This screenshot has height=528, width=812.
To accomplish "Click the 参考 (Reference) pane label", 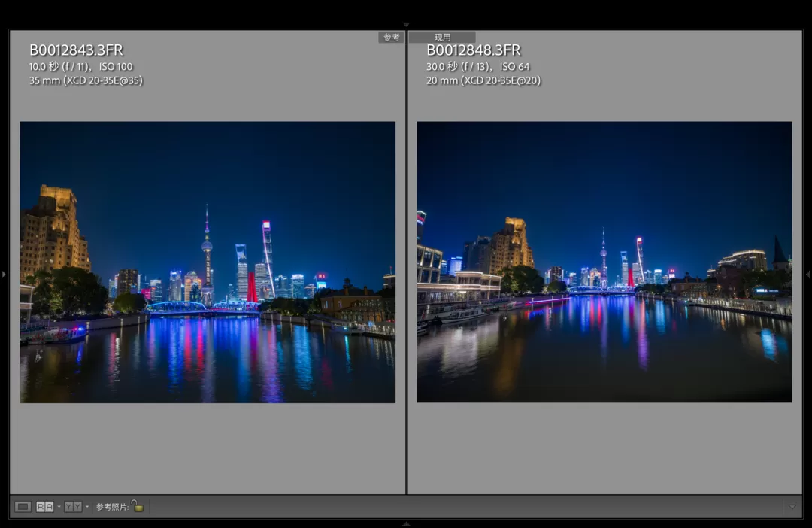I will pos(391,37).
